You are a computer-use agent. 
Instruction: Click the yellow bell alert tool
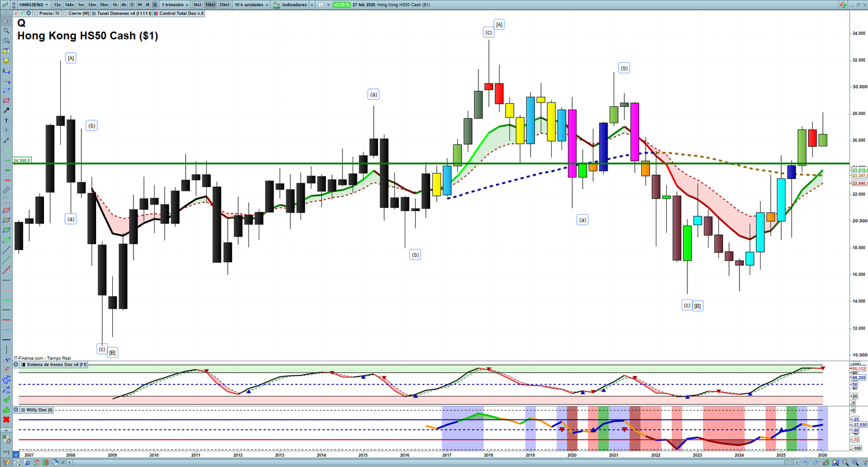[6, 60]
